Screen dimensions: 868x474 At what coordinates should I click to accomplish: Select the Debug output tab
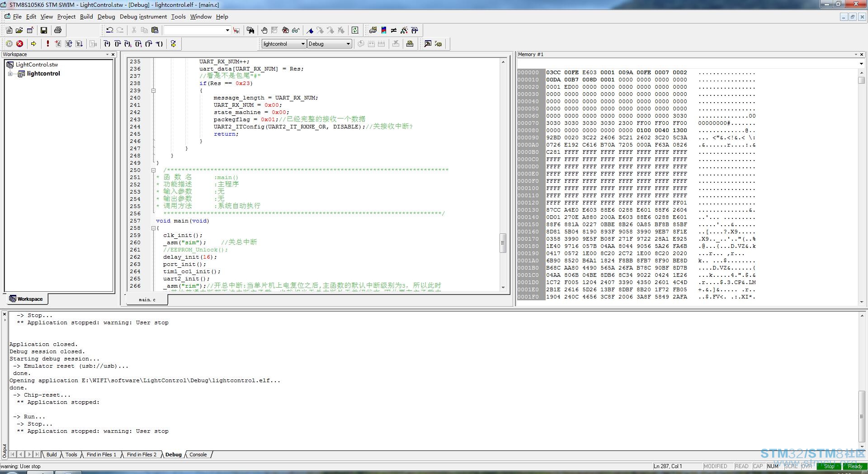(x=174, y=455)
